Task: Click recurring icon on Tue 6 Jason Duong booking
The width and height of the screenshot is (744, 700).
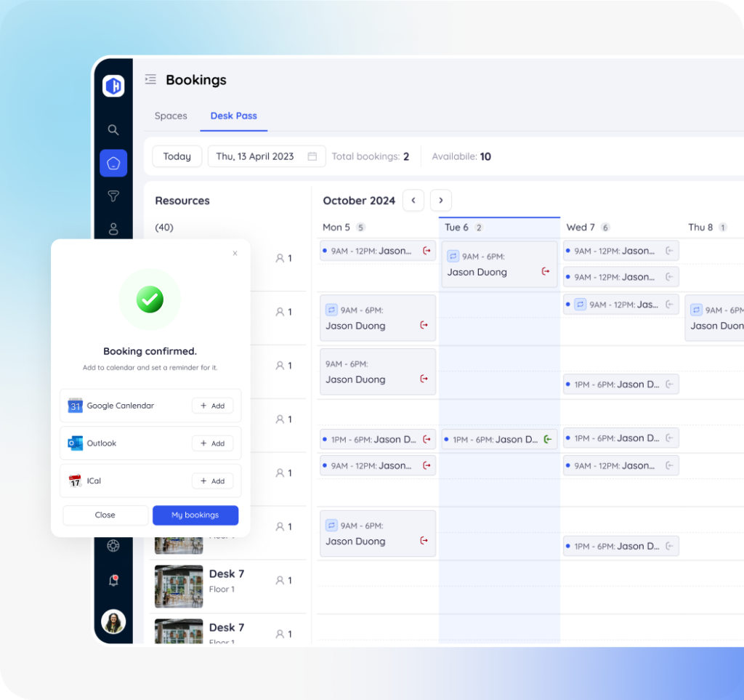Action: click(x=453, y=257)
